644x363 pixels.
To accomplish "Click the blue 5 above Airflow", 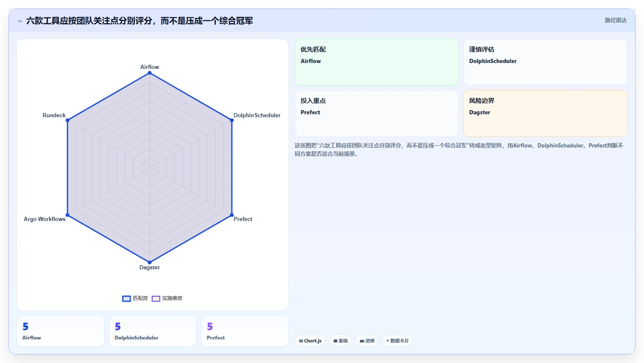I will tap(26, 326).
